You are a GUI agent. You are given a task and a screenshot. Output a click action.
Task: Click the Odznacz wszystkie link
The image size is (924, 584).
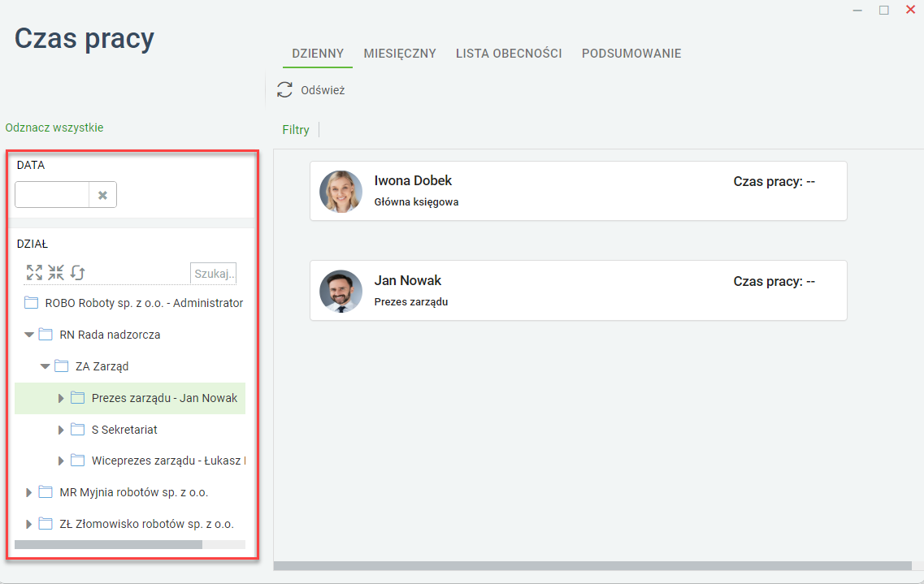pos(54,128)
